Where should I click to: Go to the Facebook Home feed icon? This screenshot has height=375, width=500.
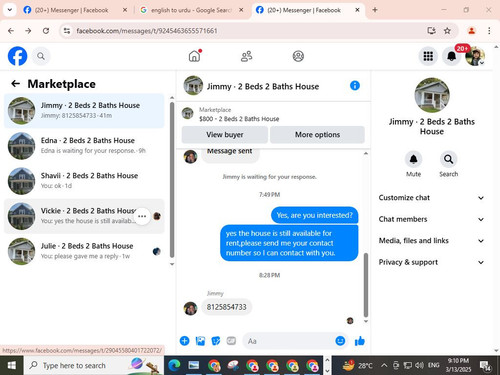pyautogui.click(x=195, y=56)
